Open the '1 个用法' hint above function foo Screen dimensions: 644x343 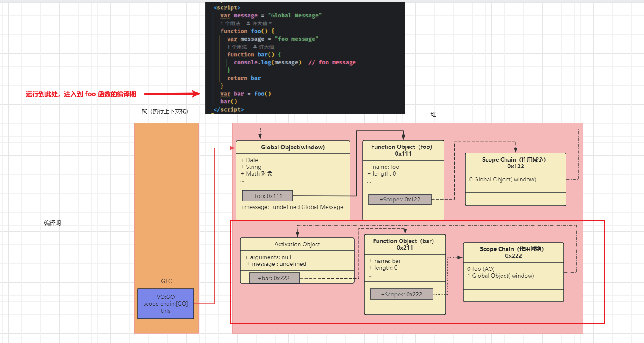(230, 23)
